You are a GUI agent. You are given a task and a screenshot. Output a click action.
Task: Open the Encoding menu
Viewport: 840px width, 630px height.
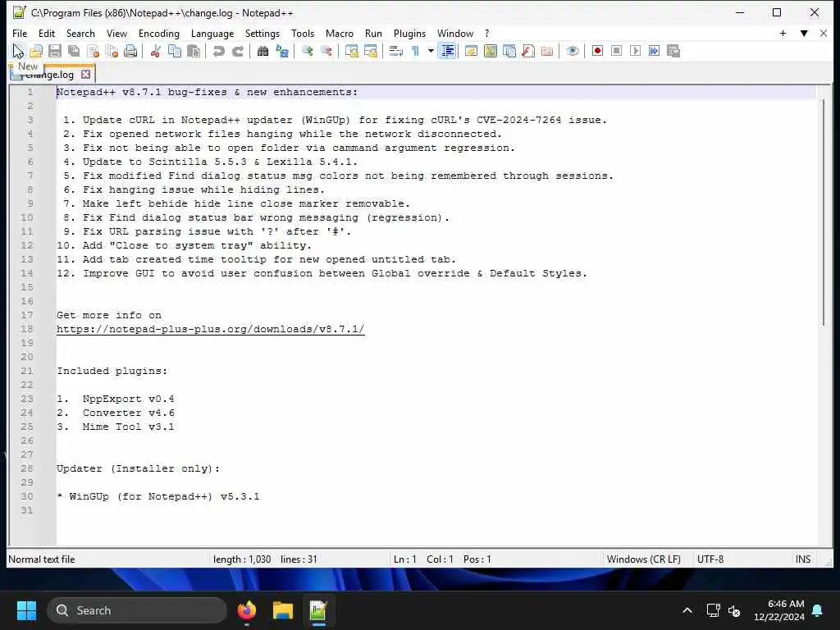click(x=159, y=33)
